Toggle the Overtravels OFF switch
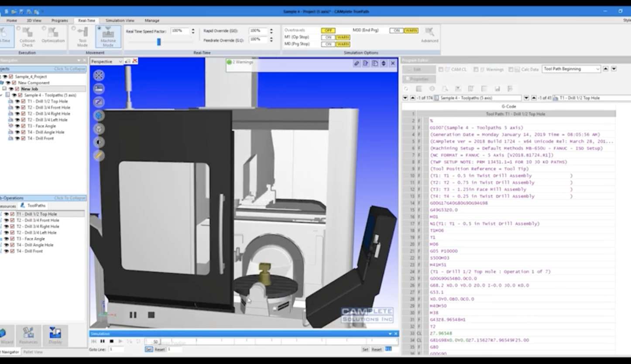The height and width of the screenshot is (364, 631). [328, 31]
